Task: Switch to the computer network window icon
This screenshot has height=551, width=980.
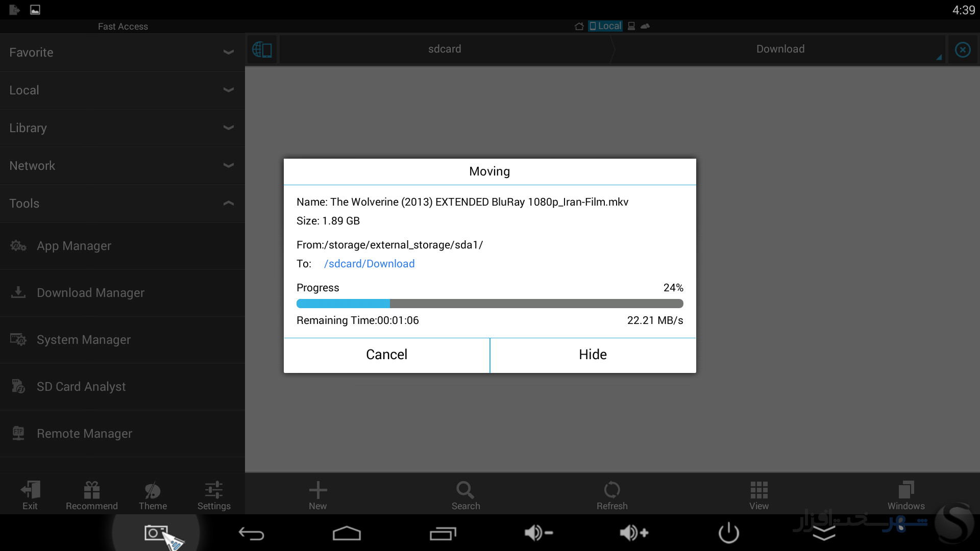Action: [x=631, y=26]
